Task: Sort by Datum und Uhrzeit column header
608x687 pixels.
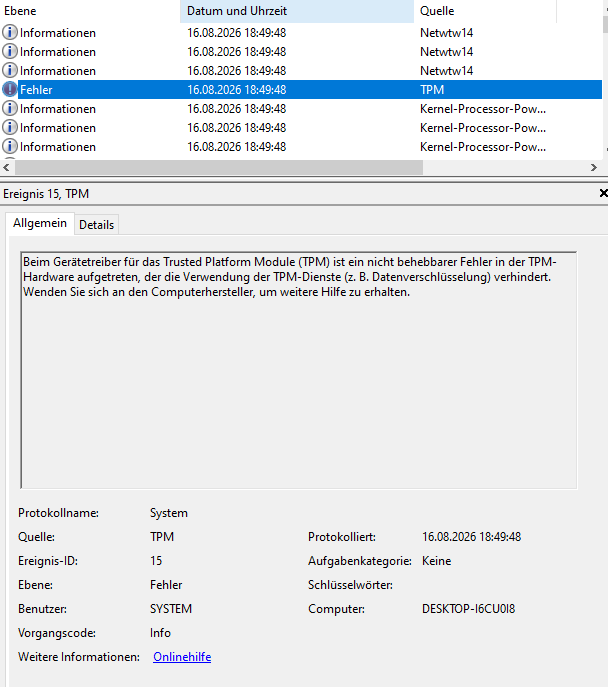Action: coord(297,11)
